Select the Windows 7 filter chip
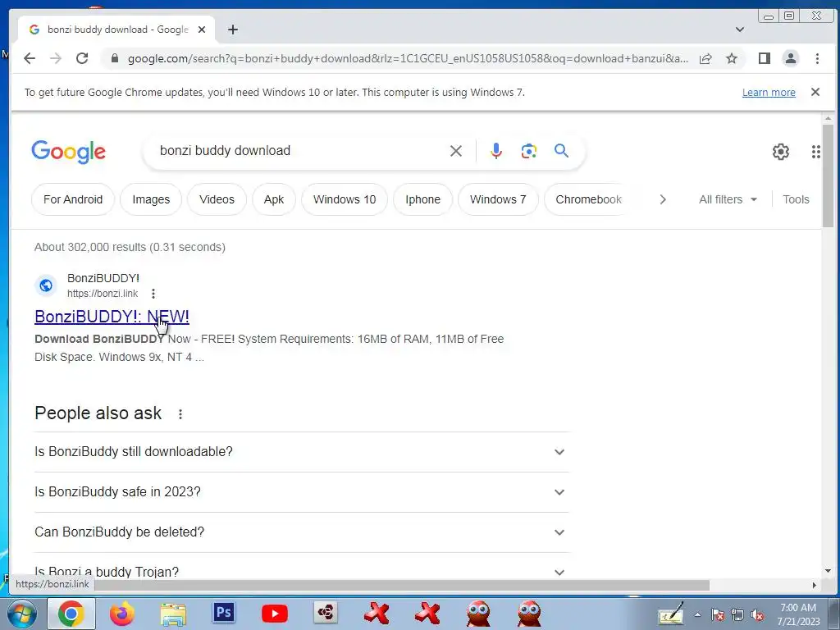840x630 pixels. 498,199
